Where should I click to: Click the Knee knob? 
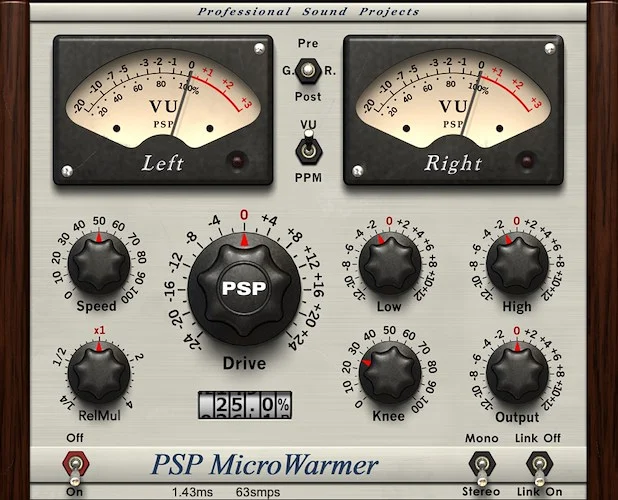coord(390,372)
